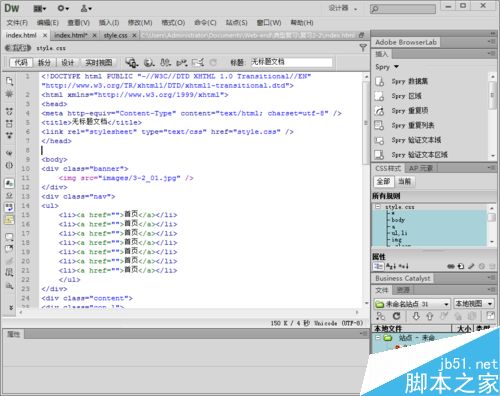Select All (全部) mode in CSS Styles
The width and height of the screenshot is (500, 396).
click(x=383, y=181)
